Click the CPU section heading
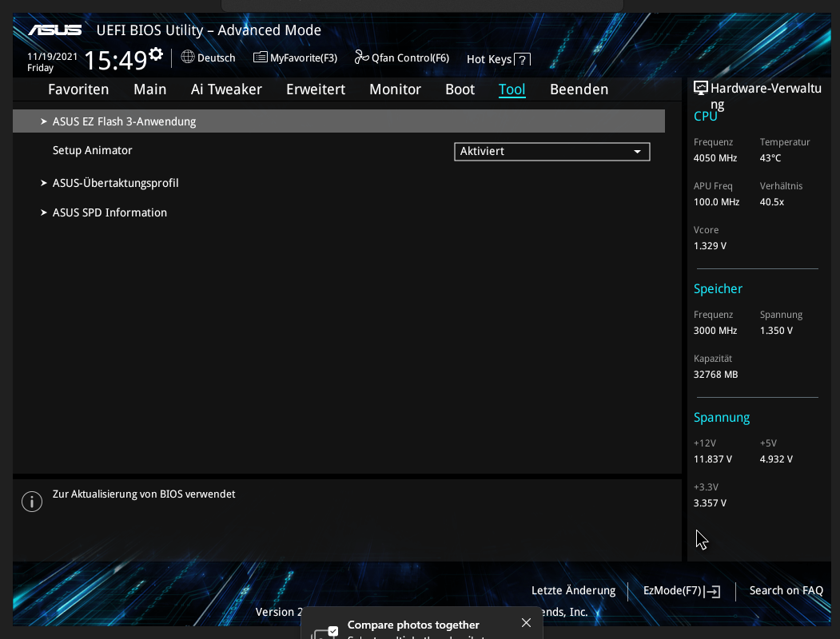Viewport: 840px width, 639px height. click(705, 116)
